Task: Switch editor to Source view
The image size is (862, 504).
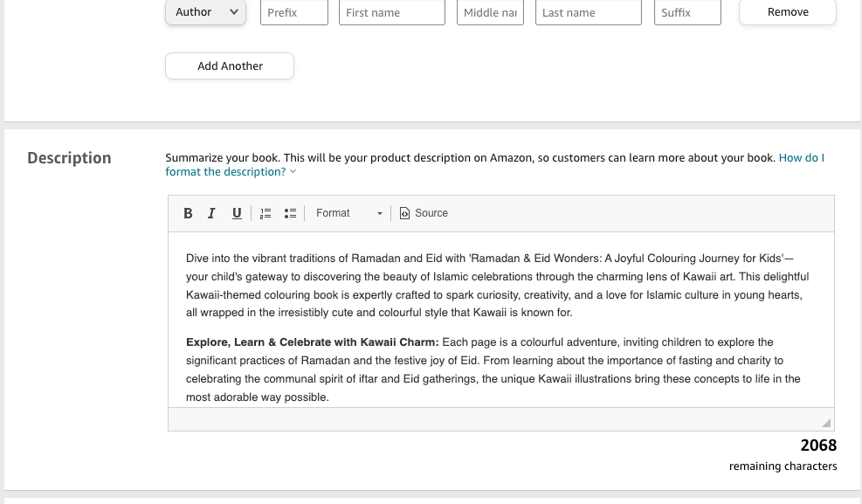Action: (424, 213)
